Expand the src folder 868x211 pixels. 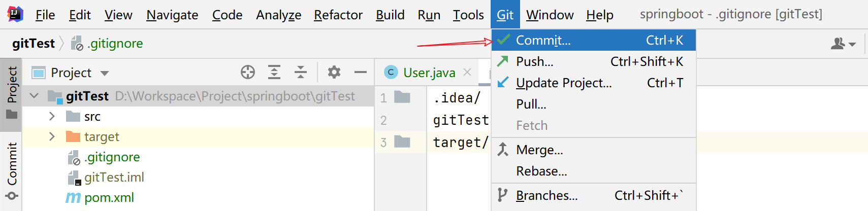click(52, 116)
